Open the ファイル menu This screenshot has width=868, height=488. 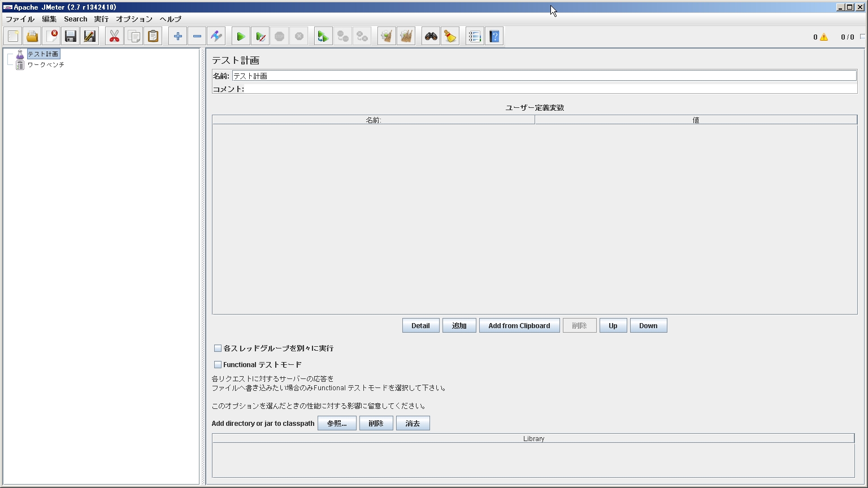coord(20,19)
